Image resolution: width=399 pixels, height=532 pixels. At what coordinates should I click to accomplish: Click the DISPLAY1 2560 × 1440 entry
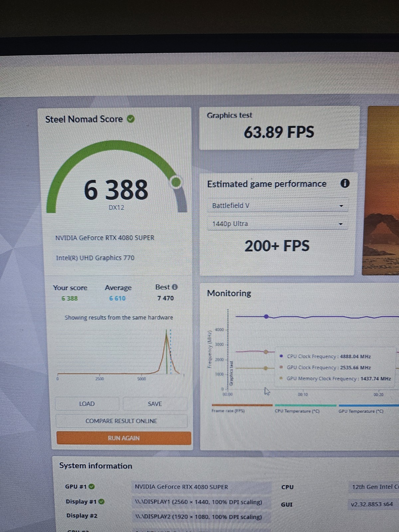click(199, 502)
